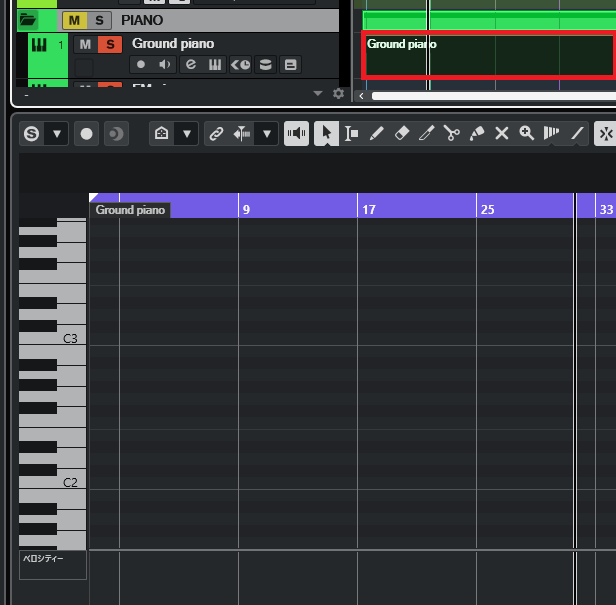The image size is (616, 605).
Task: Open Edit Channel Settings for Ground piano
Action: tap(191, 64)
